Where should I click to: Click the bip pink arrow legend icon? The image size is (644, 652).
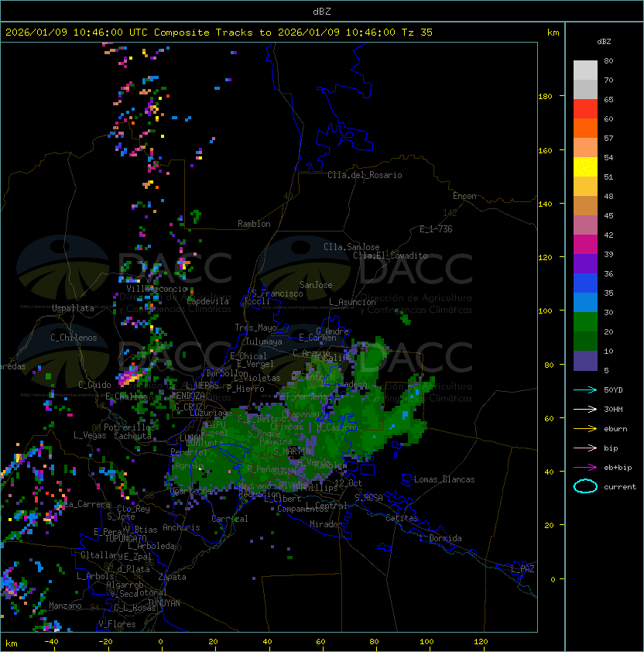585,448
